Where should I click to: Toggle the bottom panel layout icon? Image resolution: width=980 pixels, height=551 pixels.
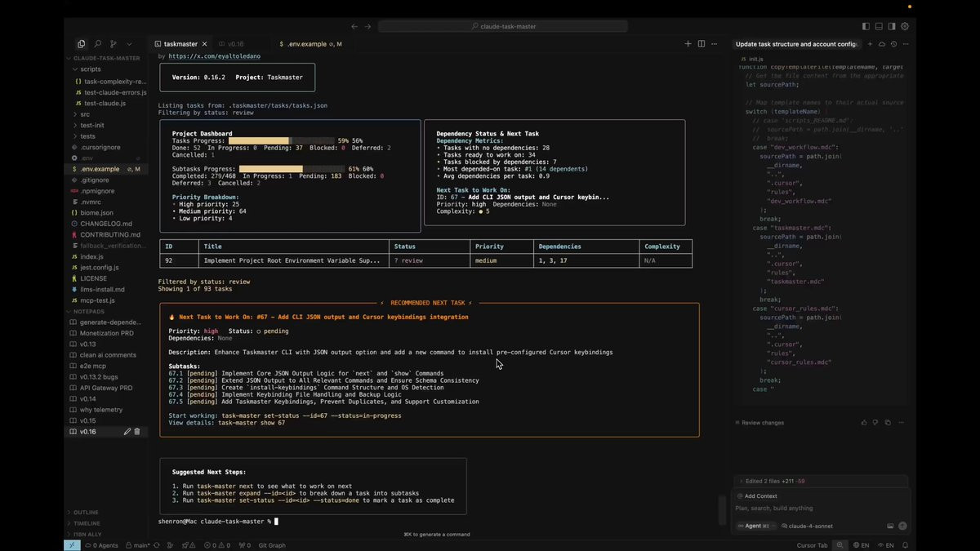pos(879,26)
